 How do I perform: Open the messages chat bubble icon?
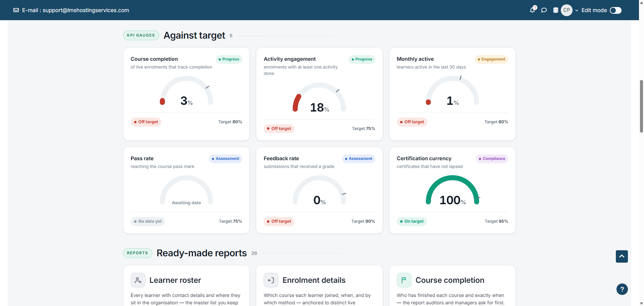tap(544, 10)
